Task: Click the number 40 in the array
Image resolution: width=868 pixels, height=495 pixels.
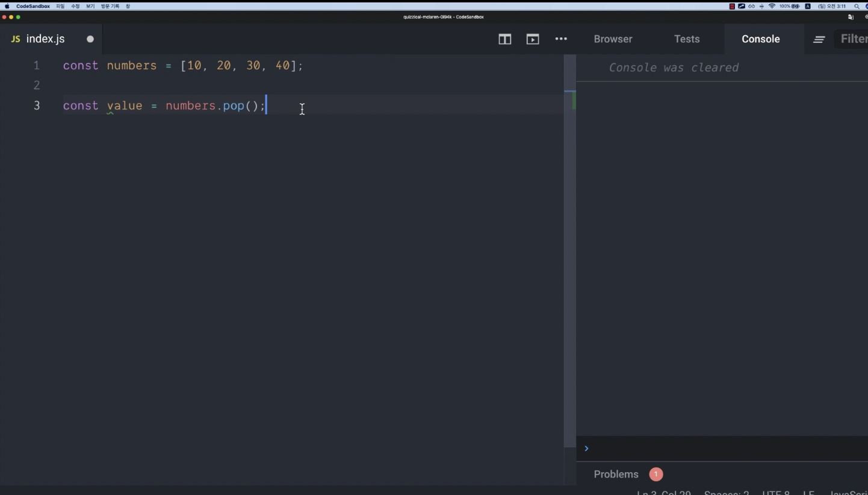Action: (282, 66)
